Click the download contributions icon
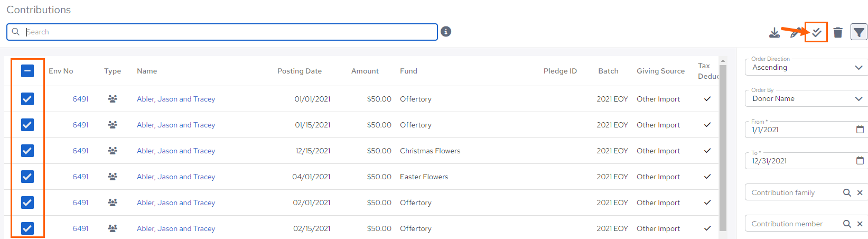This screenshot has width=868, height=239. coord(774,33)
